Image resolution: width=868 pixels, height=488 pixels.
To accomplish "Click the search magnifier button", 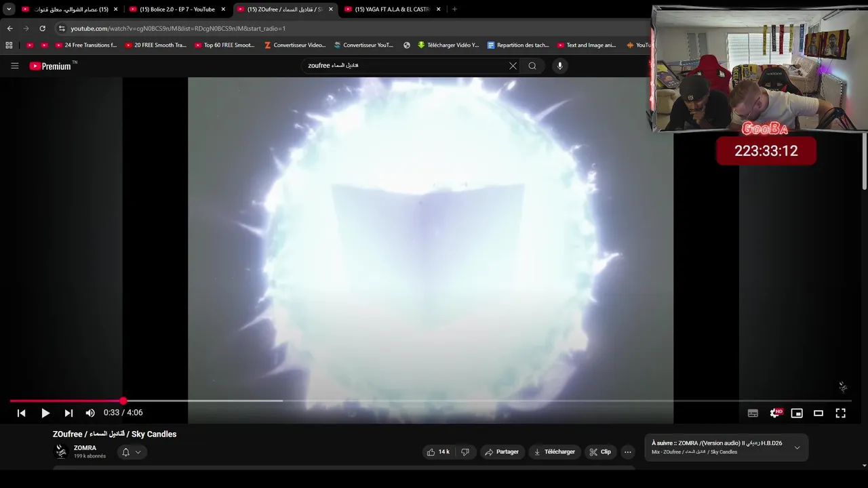I will click(532, 66).
